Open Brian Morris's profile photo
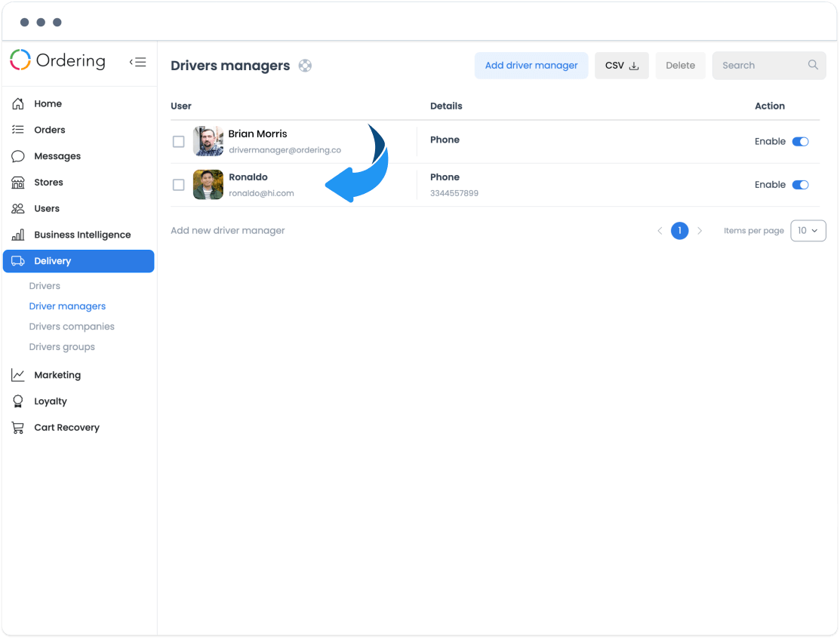 click(x=208, y=141)
